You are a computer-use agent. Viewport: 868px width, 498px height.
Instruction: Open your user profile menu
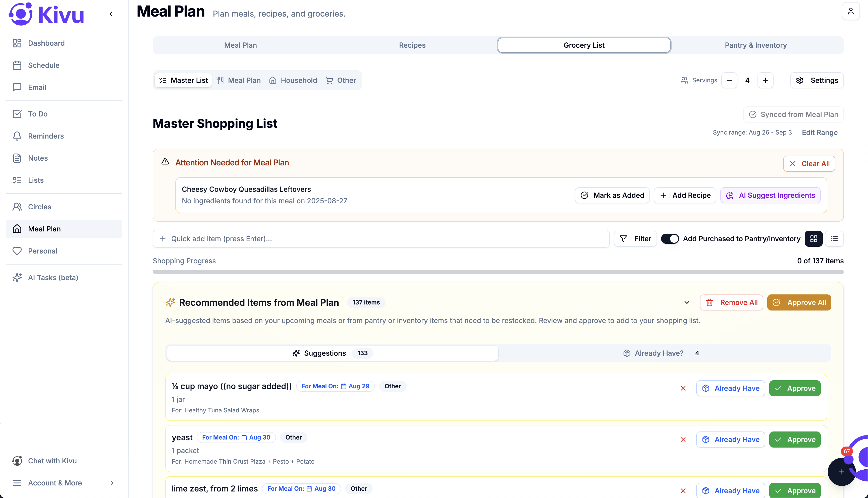[851, 11]
